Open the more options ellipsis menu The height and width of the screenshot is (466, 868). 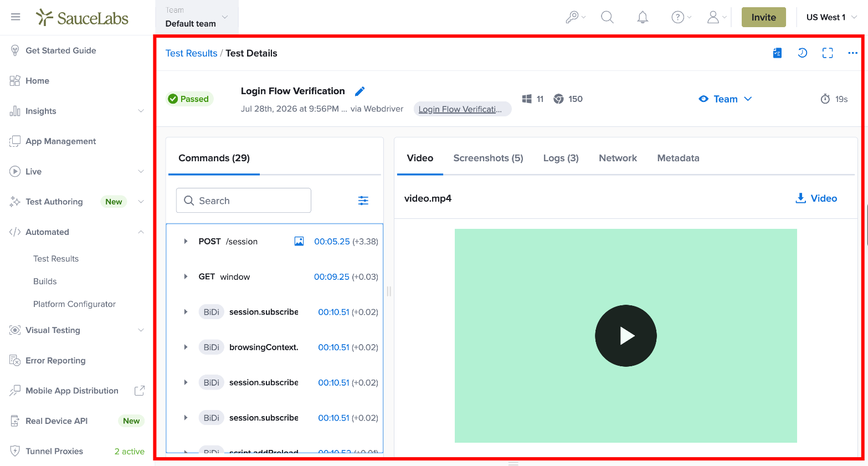[852, 53]
